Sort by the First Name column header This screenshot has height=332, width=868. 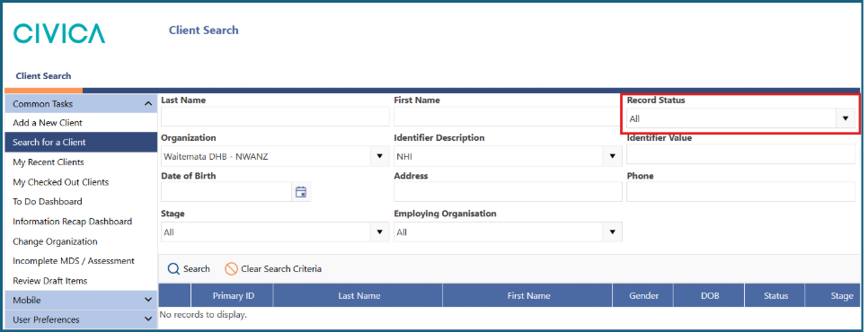coord(528,295)
